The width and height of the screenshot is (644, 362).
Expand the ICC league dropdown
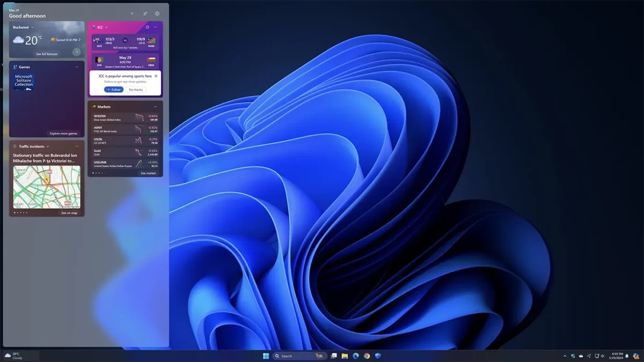106,27
